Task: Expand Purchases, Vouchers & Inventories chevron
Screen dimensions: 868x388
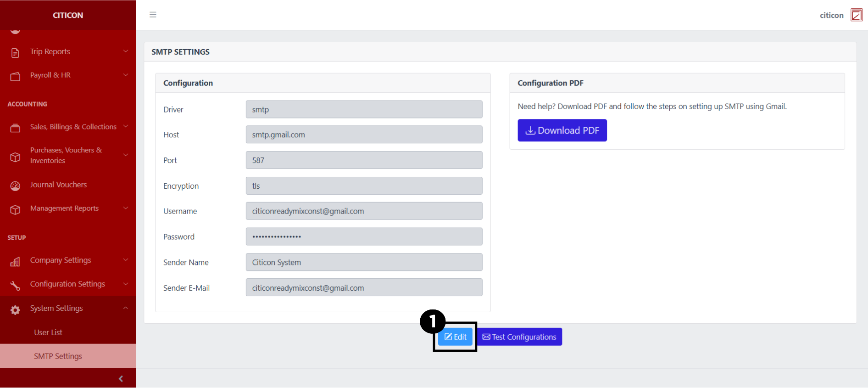Action: (x=125, y=155)
